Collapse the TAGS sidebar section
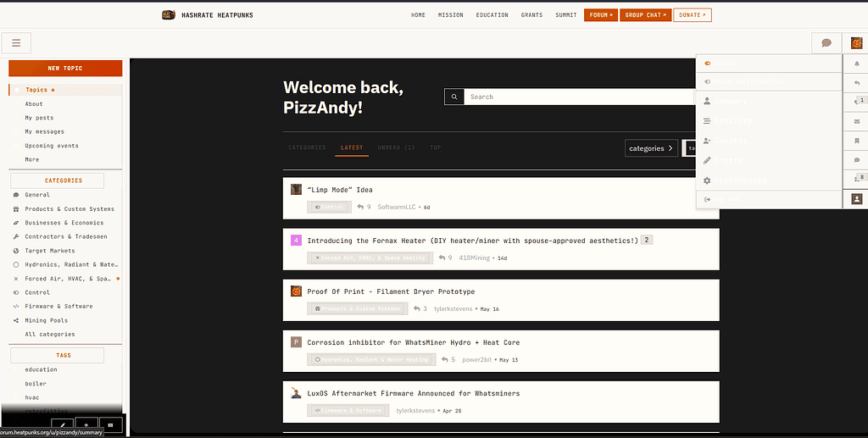The width and height of the screenshot is (868, 438). [58, 355]
